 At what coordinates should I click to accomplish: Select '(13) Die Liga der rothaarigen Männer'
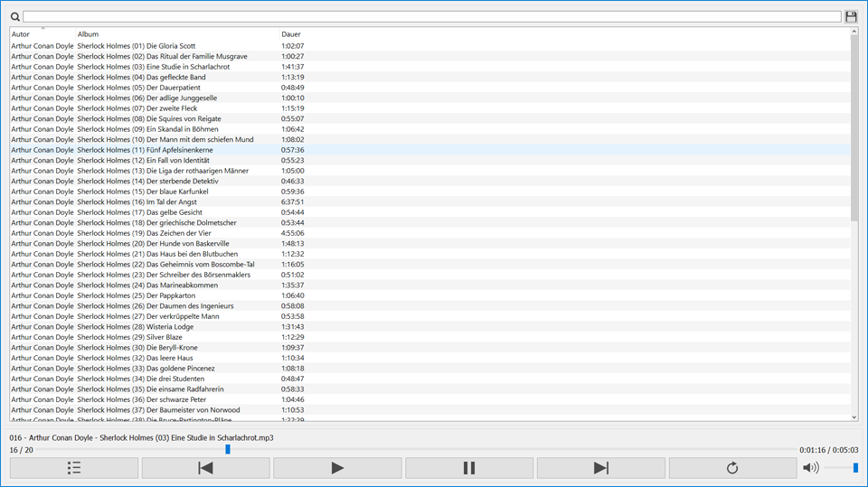[430, 171]
